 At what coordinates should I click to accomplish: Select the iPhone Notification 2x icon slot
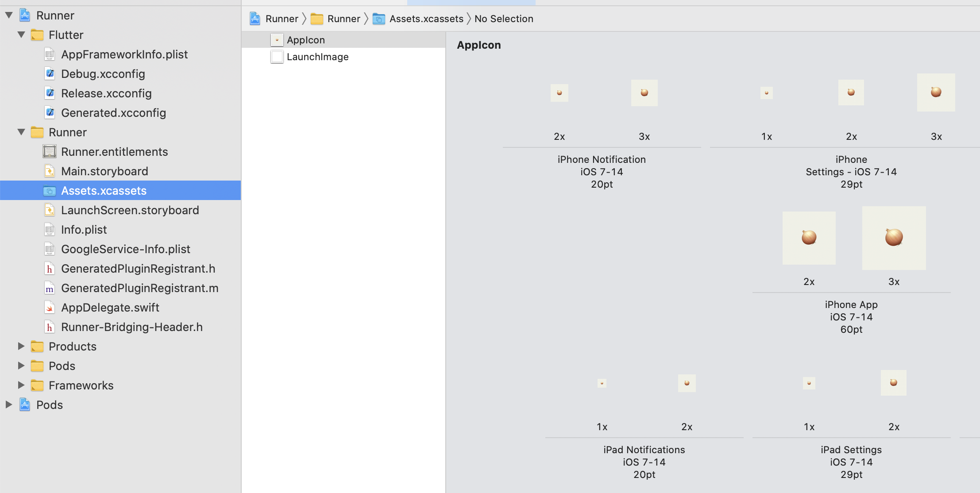(559, 93)
